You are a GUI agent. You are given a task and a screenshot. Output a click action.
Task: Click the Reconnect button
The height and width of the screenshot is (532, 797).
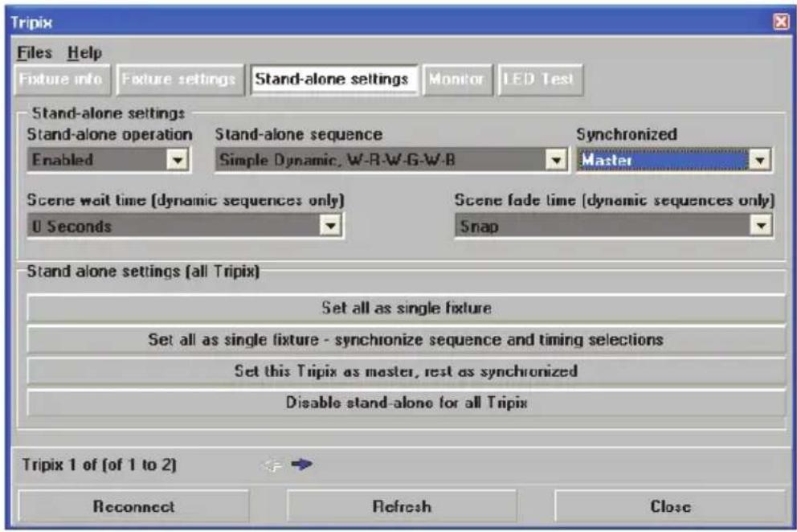tap(133, 506)
